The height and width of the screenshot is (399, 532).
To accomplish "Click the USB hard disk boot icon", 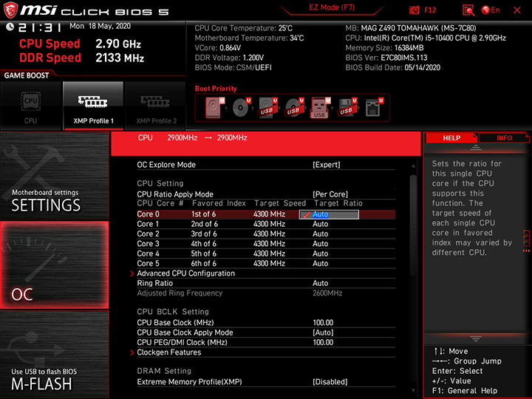I will (268, 108).
